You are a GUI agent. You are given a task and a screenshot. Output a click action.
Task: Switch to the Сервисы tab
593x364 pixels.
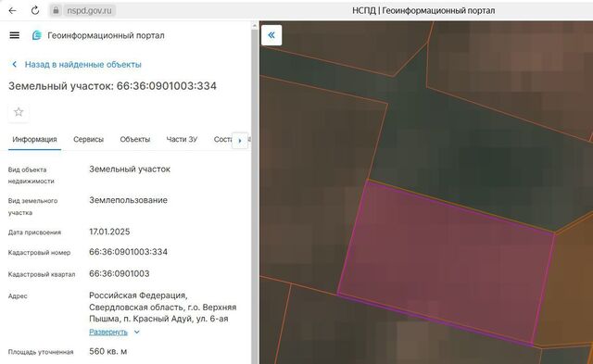point(89,140)
